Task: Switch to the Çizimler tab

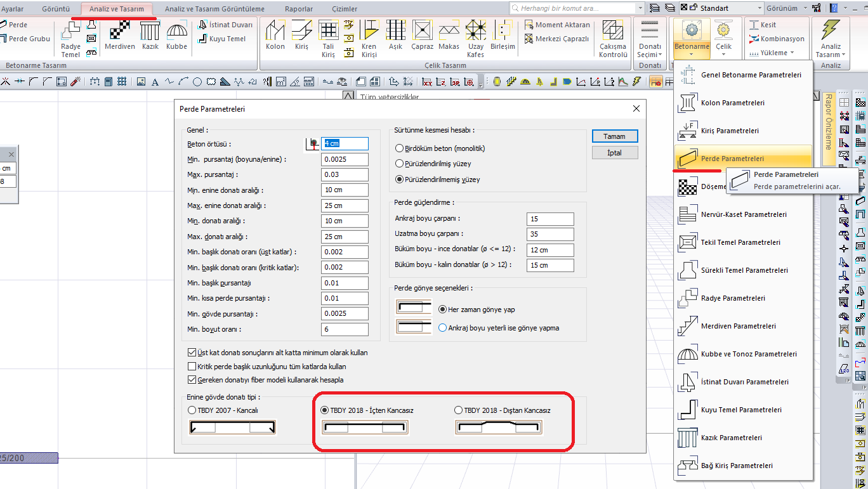Action: point(345,9)
